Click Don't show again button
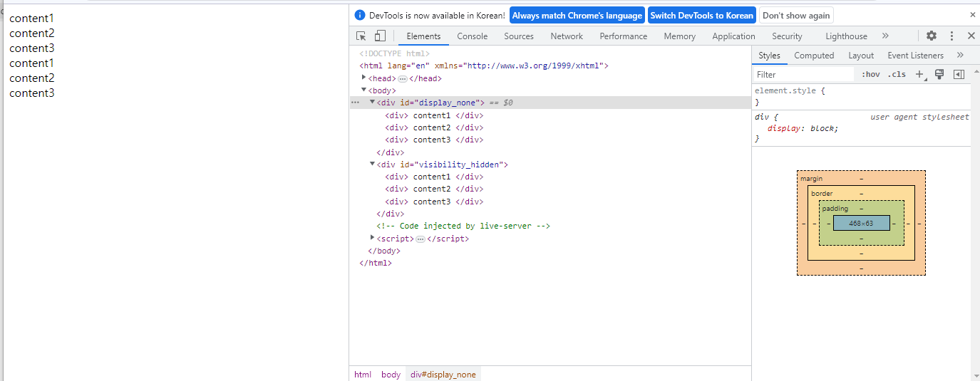This screenshot has width=980, height=381. [x=796, y=16]
